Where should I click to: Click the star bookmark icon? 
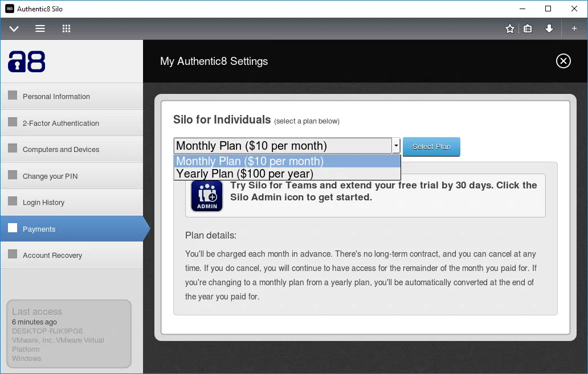pos(509,28)
